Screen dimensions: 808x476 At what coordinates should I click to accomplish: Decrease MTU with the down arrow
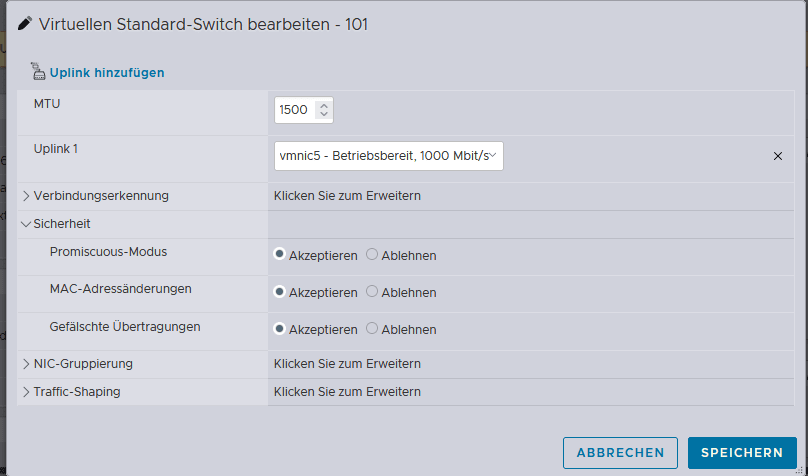324,114
